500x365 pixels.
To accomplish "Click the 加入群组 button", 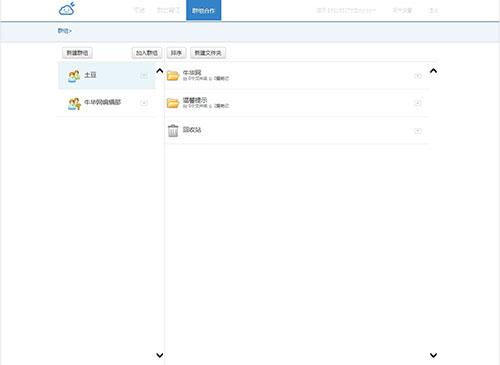I will [x=147, y=53].
